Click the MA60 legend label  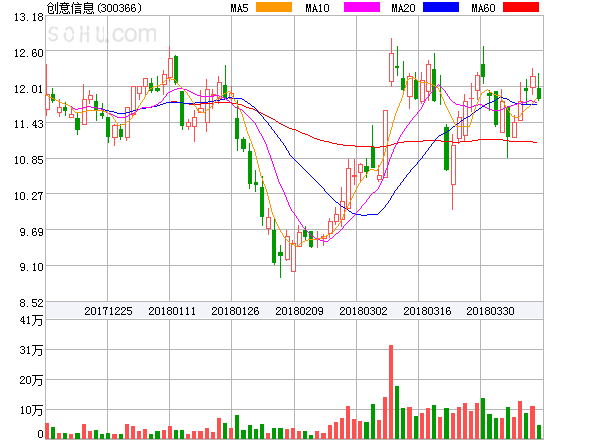(x=483, y=8)
